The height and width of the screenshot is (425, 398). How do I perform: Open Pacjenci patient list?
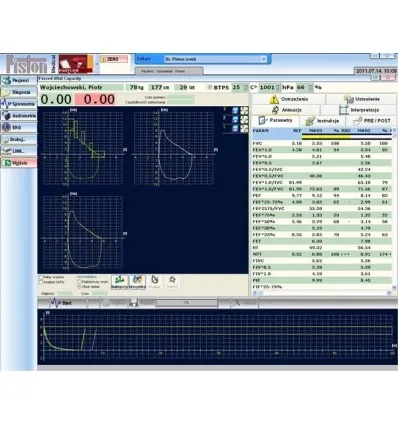click(x=19, y=80)
